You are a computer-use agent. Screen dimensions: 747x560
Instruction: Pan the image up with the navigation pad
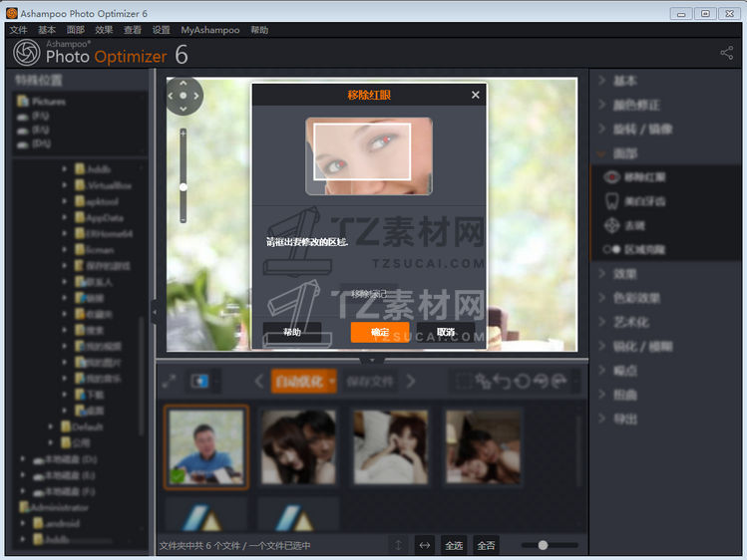click(x=184, y=84)
